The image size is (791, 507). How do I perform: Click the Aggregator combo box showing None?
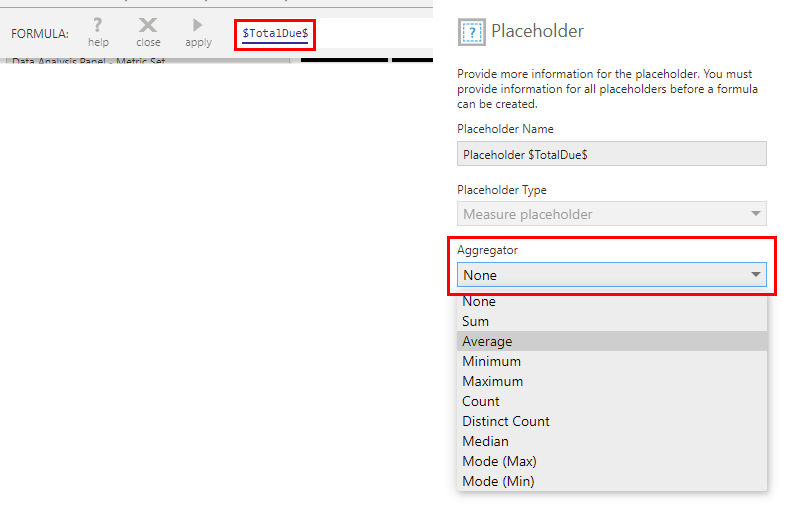pos(611,274)
